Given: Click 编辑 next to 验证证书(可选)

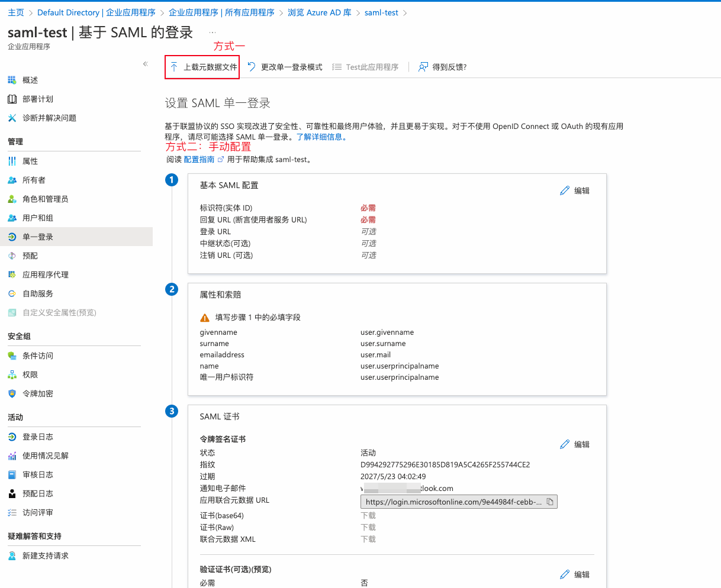Looking at the screenshot, I should point(582,574).
